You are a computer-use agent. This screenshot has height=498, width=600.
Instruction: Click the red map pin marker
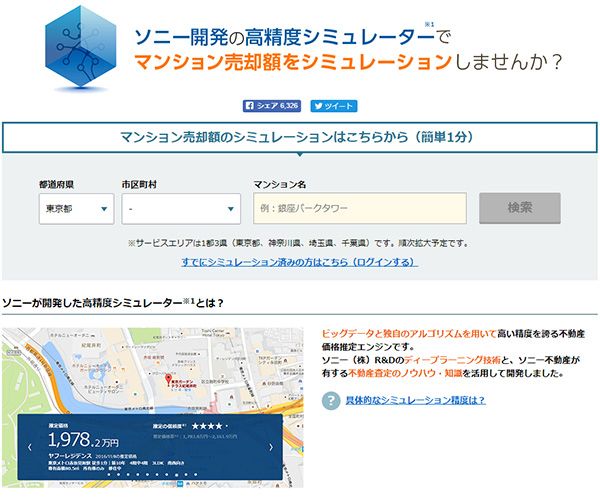pos(168,380)
